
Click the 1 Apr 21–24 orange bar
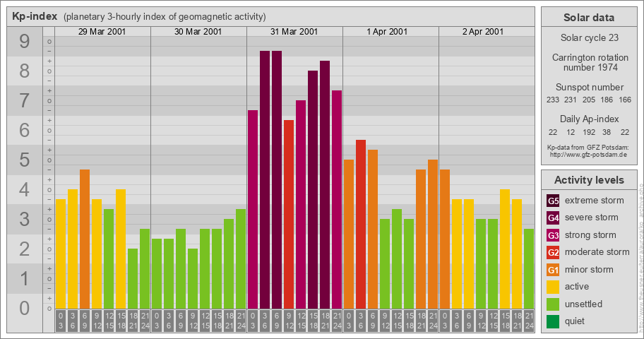click(x=433, y=234)
